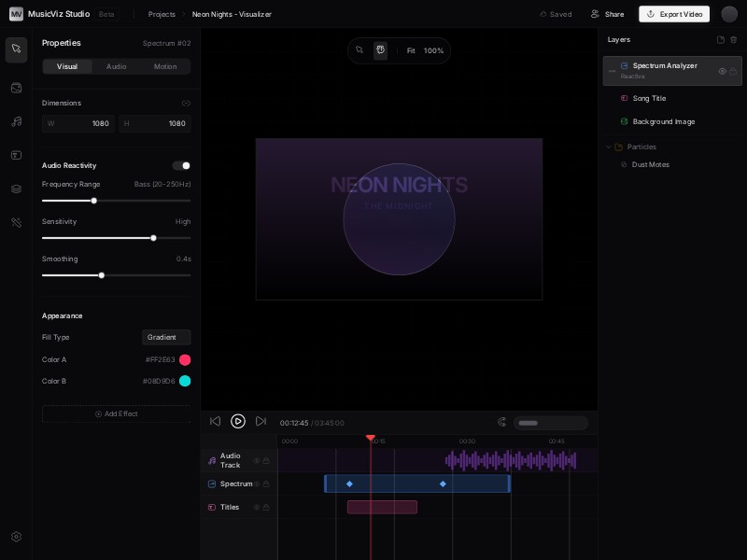Click the width W input field

[78, 123]
